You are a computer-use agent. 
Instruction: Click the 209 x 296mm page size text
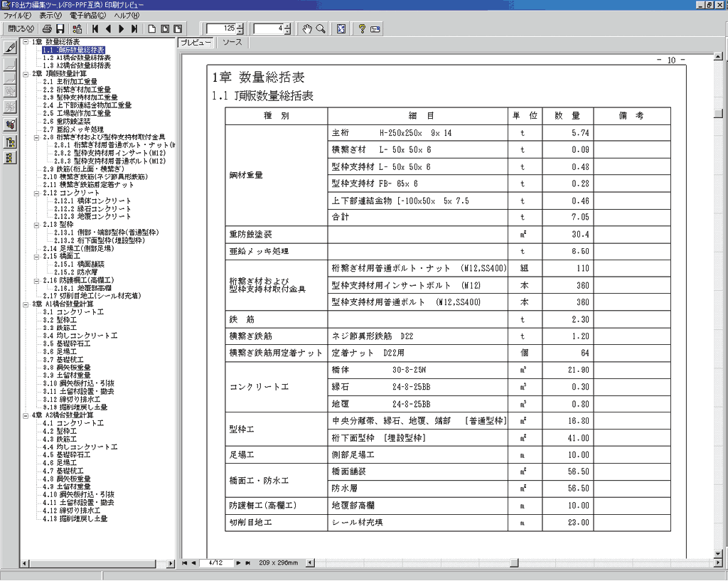[x=278, y=563]
